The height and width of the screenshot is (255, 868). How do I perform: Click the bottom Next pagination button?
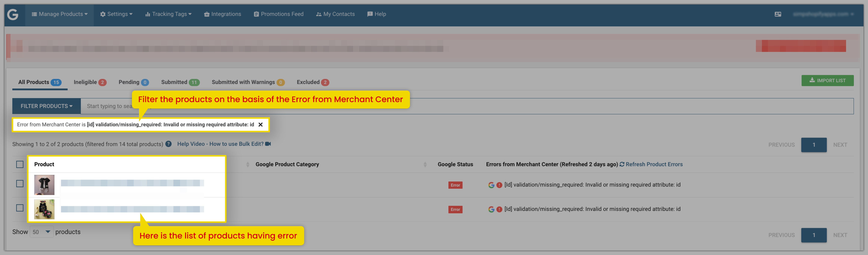point(840,235)
